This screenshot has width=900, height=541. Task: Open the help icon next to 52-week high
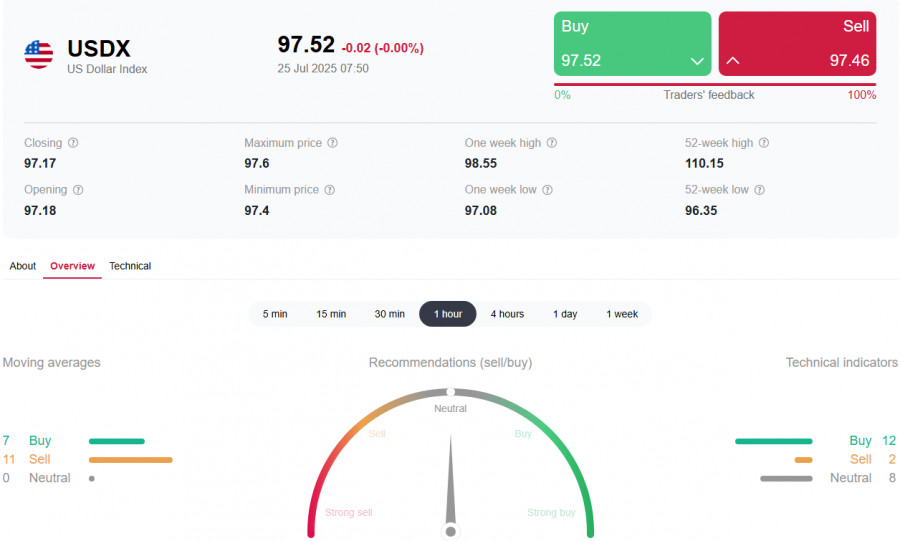click(x=764, y=143)
